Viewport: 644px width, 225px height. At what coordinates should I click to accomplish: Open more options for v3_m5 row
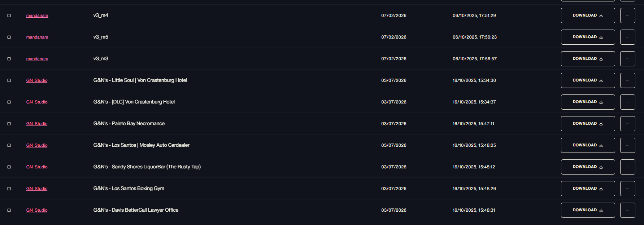tap(627, 37)
